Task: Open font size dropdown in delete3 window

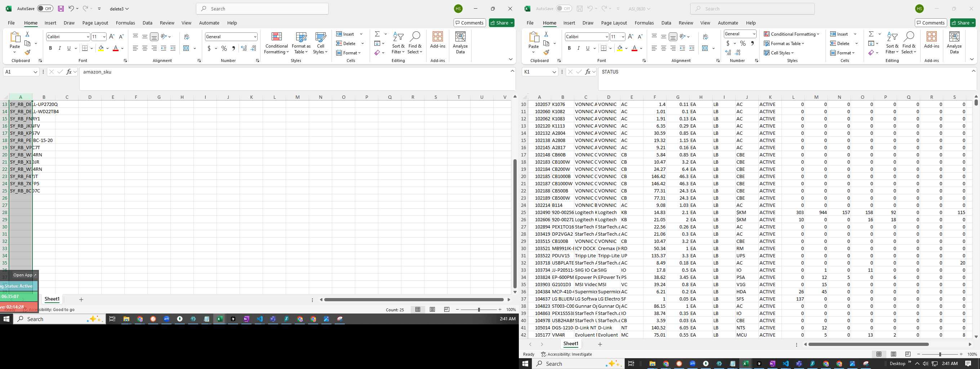Action: 104,36
